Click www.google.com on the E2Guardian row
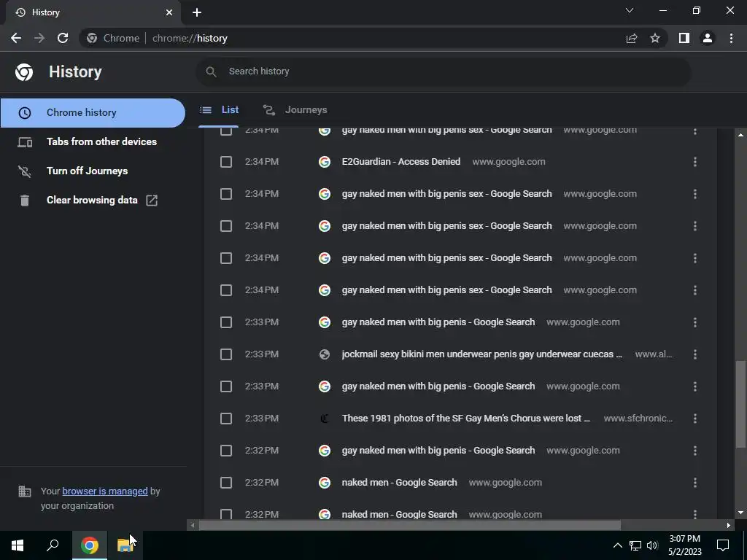This screenshot has width=747, height=560. (x=508, y=162)
